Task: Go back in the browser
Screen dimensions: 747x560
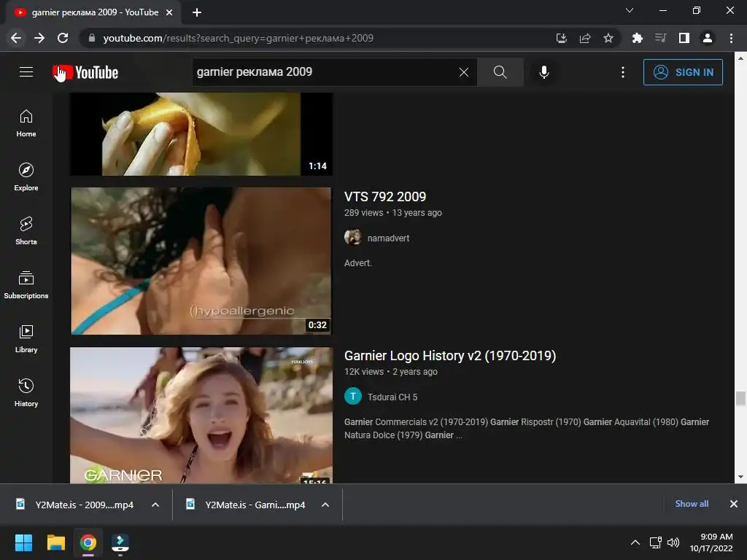Action: tap(16, 38)
